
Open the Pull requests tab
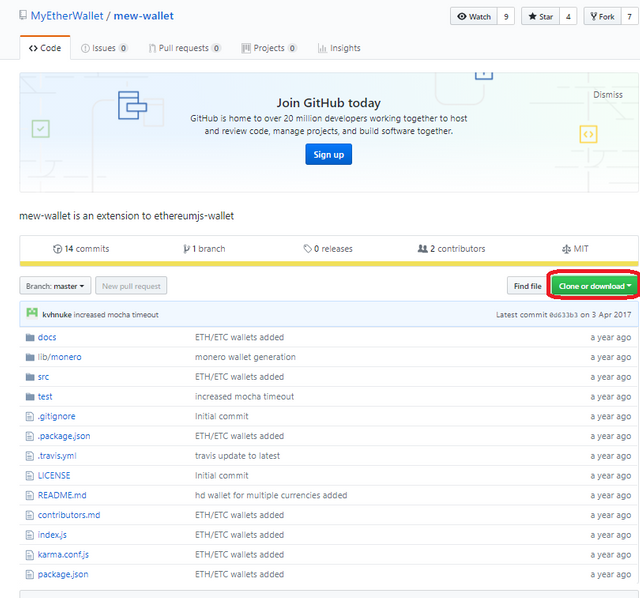pyautogui.click(x=185, y=48)
